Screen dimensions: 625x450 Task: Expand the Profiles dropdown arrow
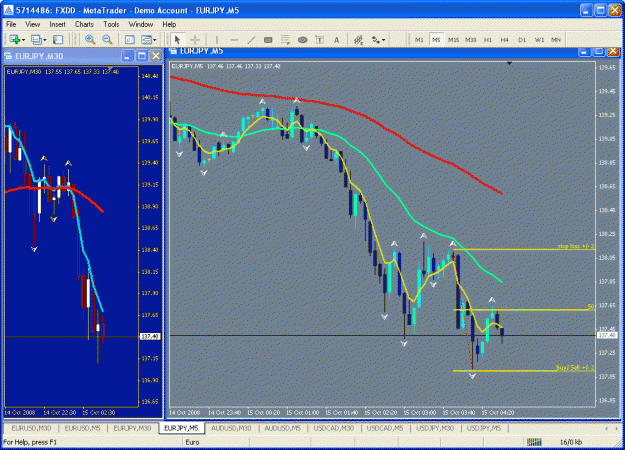[45, 40]
